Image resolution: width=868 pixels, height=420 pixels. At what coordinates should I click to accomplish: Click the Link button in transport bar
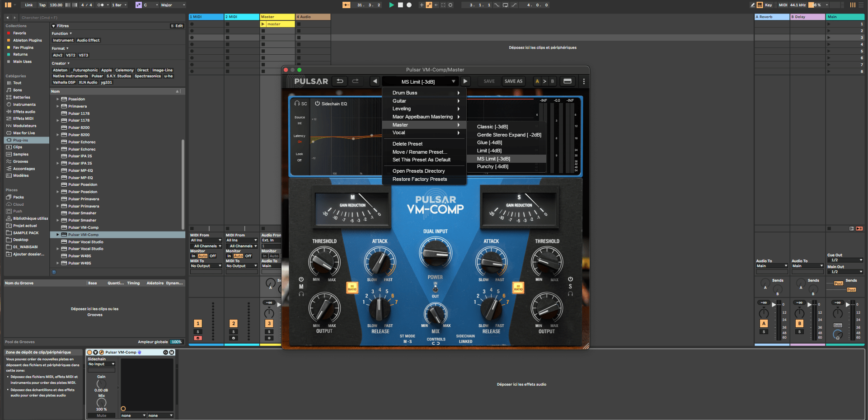(x=29, y=5)
